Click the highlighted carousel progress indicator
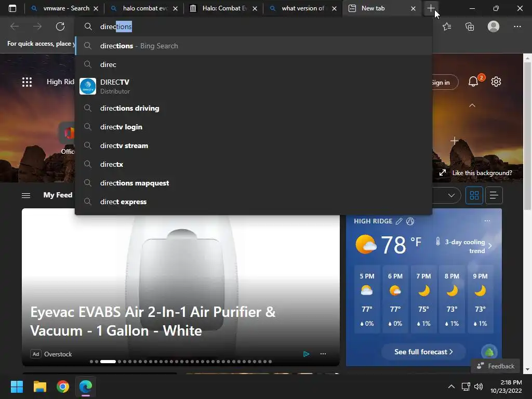532x399 pixels. coord(108,362)
